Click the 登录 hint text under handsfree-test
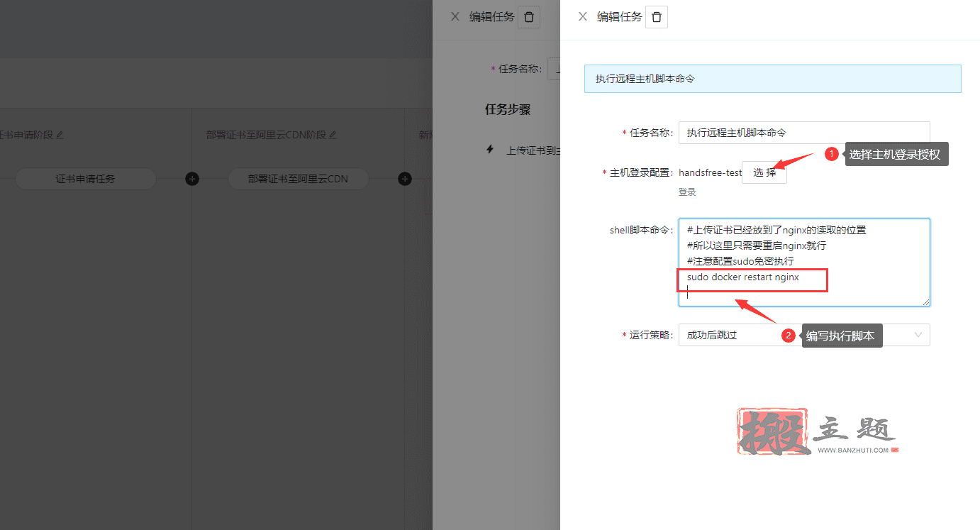980x530 pixels. click(687, 192)
